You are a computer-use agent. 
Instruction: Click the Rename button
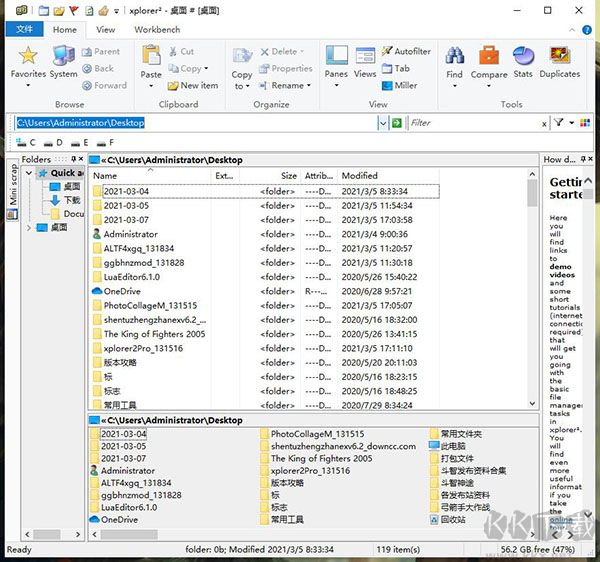282,85
